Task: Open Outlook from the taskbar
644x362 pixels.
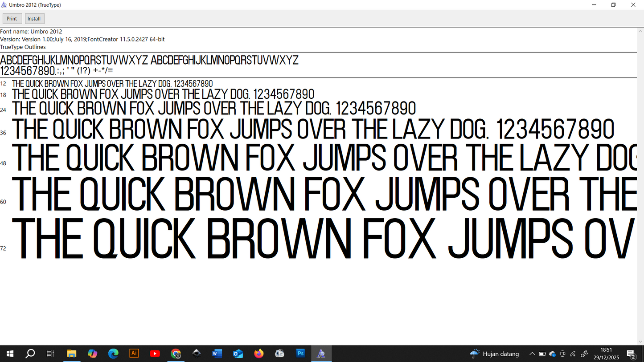Action: click(x=238, y=354)
